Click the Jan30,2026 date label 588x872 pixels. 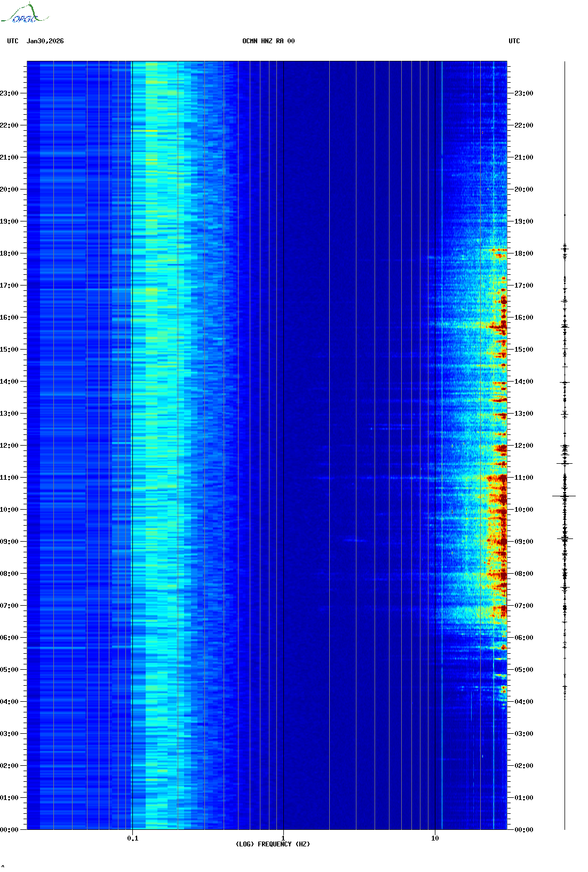(45, 41)
